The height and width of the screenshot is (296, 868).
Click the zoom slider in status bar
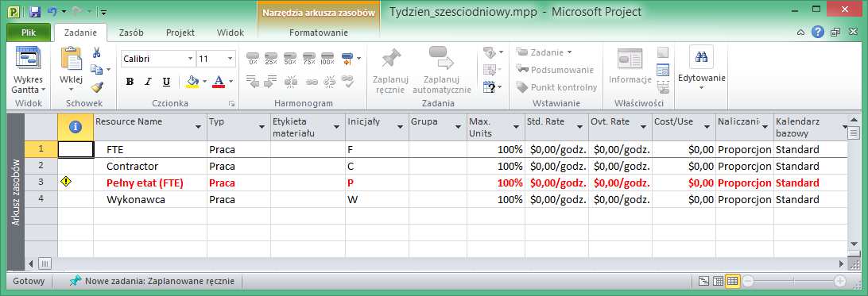coord(793,281)
